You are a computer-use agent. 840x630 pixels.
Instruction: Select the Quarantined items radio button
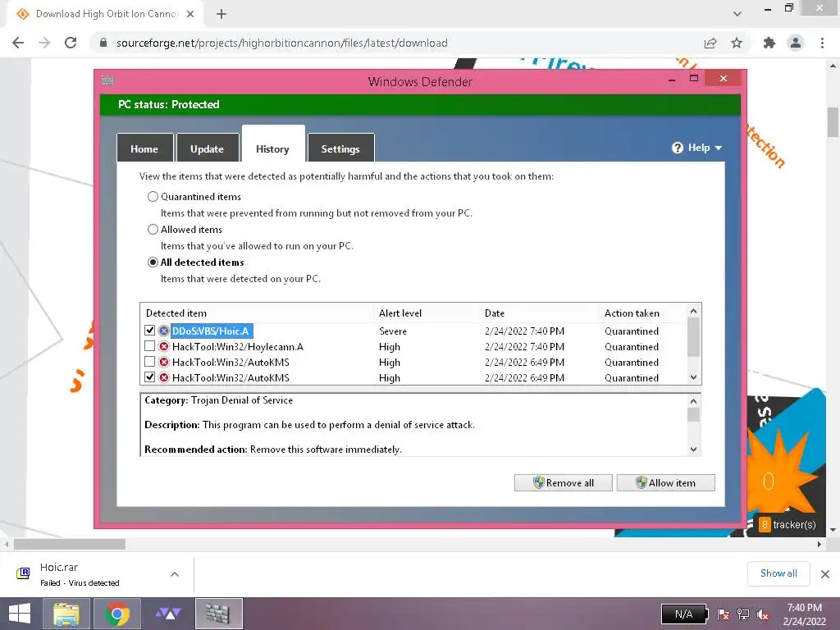click(153, 197)
